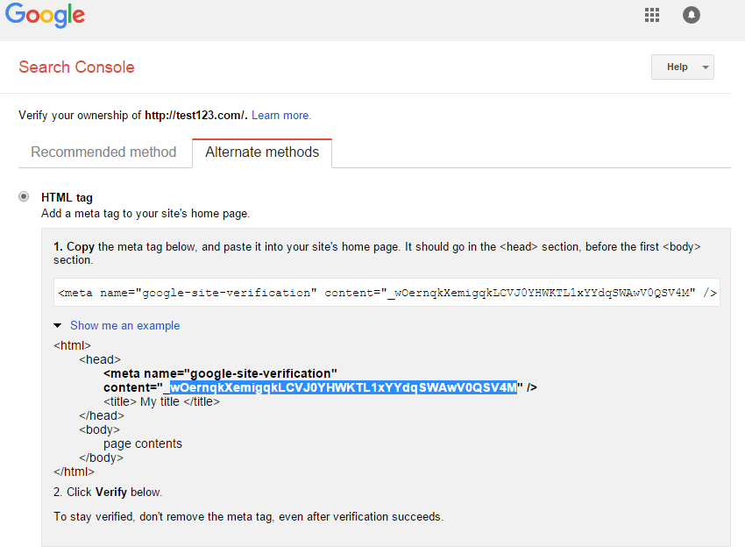Click the stay verified note text

(248, 517)
